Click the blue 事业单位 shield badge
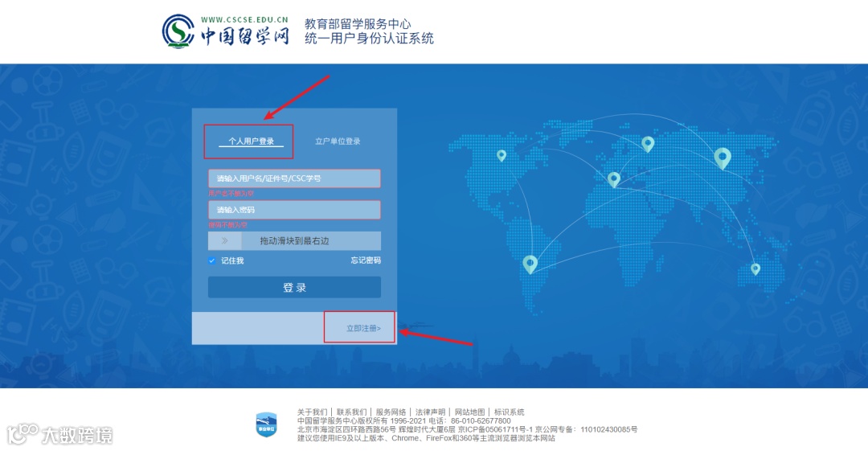The image size is (868, 451). pyautogui.click(x=266, y=425)
